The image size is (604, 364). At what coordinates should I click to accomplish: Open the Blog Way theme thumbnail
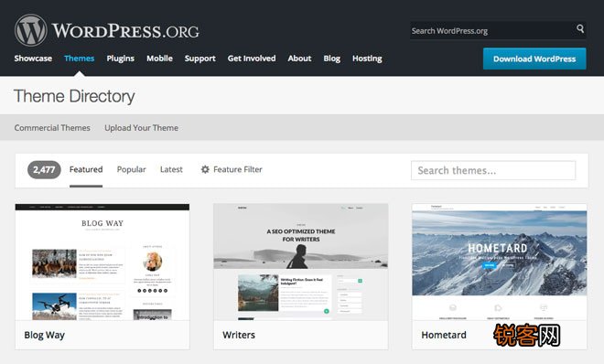[x=102, y=262]
